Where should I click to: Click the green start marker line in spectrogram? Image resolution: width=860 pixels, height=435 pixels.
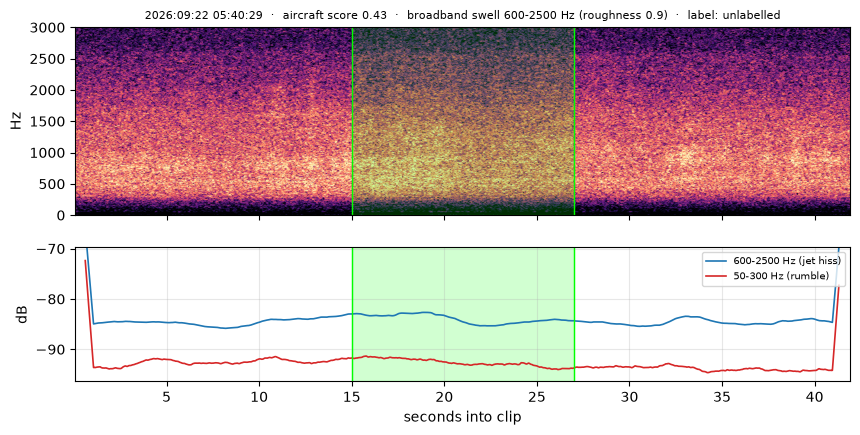point(352,121)
